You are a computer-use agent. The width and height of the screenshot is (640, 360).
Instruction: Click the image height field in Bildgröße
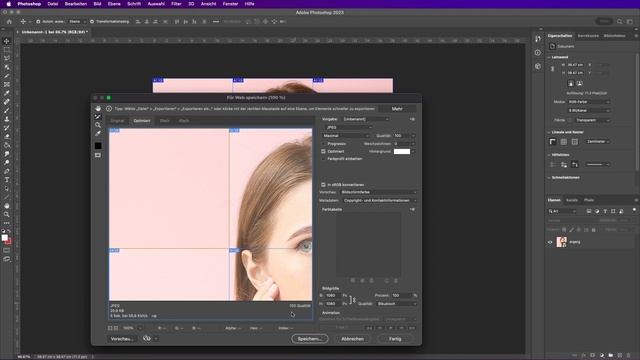[333, 304]
